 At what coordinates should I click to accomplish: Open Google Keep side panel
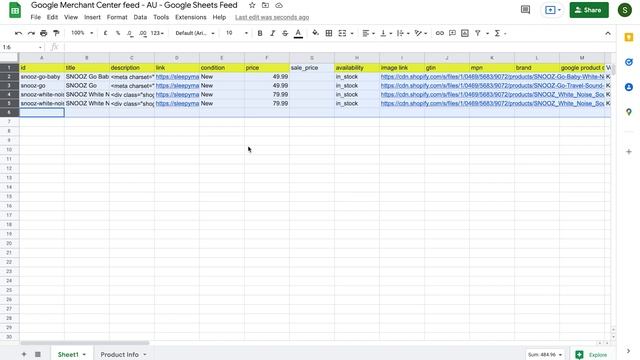click(629, 38)
